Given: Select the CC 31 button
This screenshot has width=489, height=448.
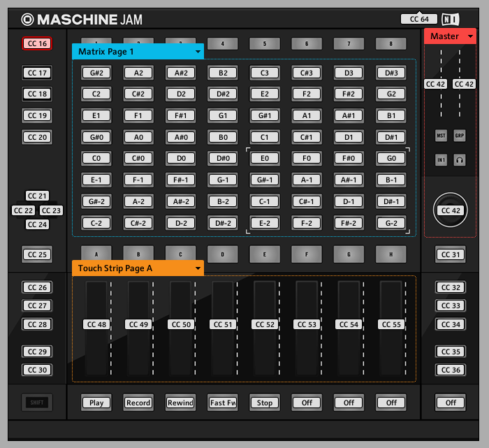Looking at the screenshot, I should [x=451, y=254].
